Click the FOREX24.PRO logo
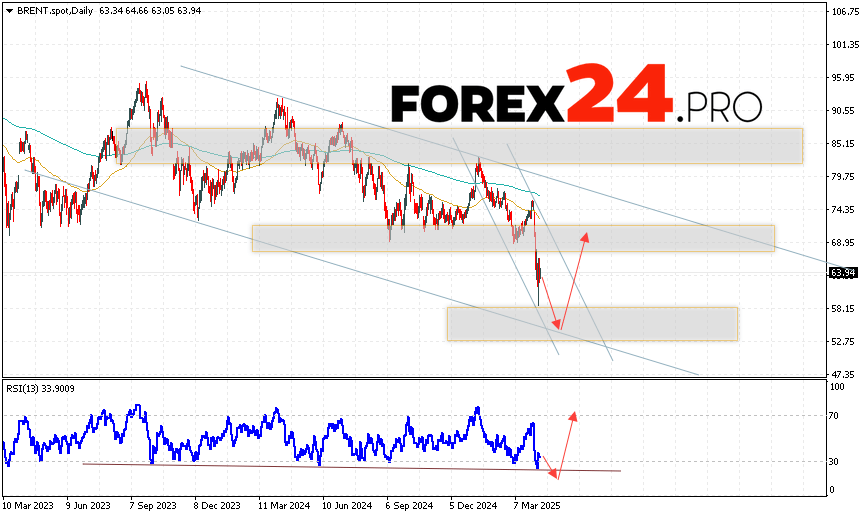The image size is (866, 517). pyautogui.click(x=576, y=100)
